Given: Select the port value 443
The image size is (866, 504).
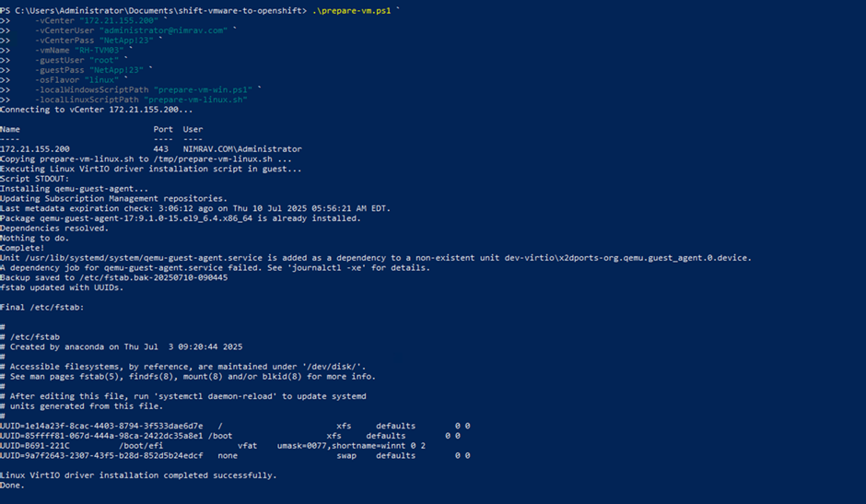Looking at the screenshot, I should pyautogui.click(x=160, y=149).
